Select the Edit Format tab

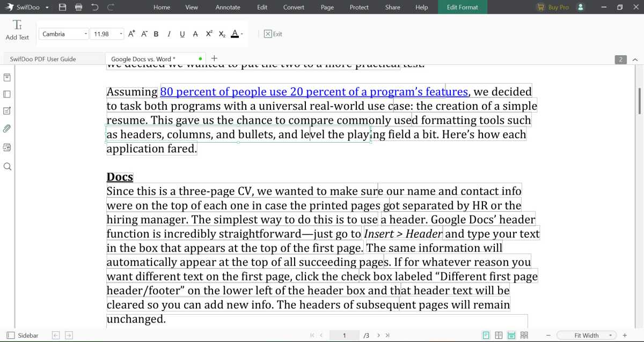coord(462,8)
